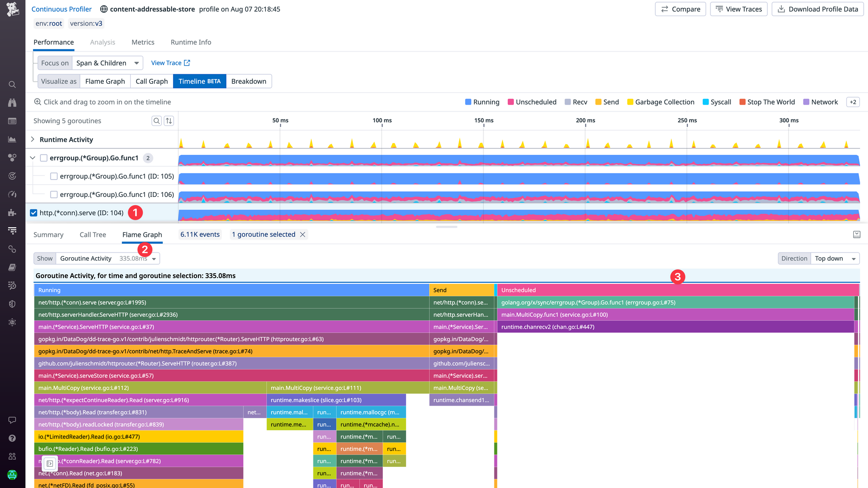This screenshot has width=868, height=488.
Task: Click the Datadog logo icon top left
Action: 11,10
